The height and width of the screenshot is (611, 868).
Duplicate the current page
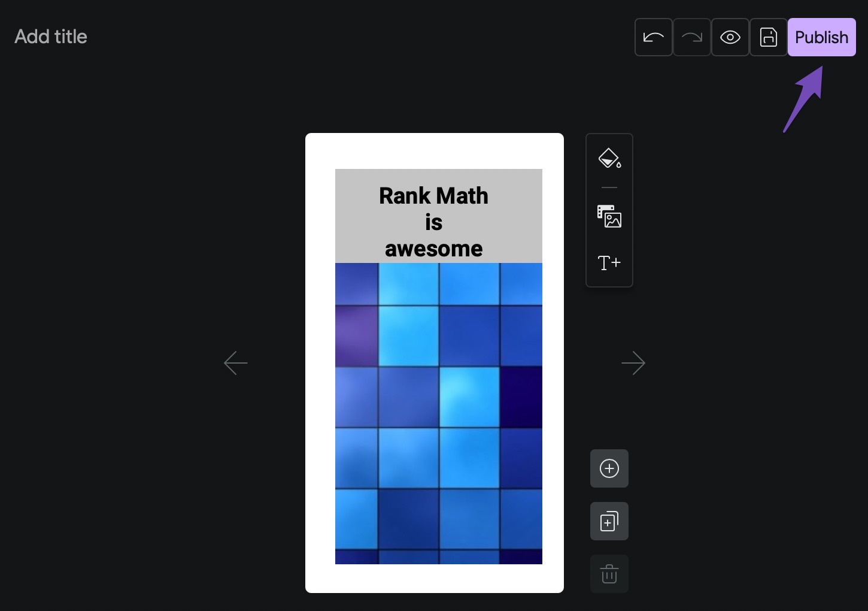(609, 521)
